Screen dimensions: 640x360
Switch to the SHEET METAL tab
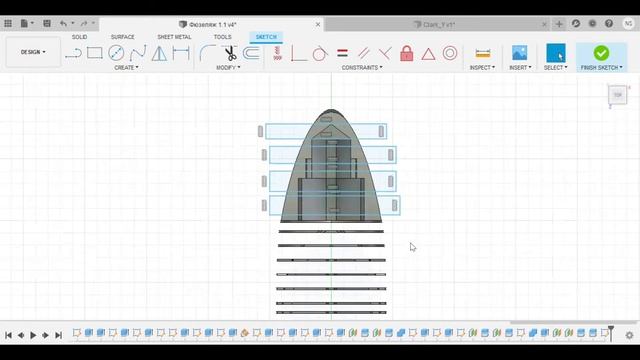174,37
